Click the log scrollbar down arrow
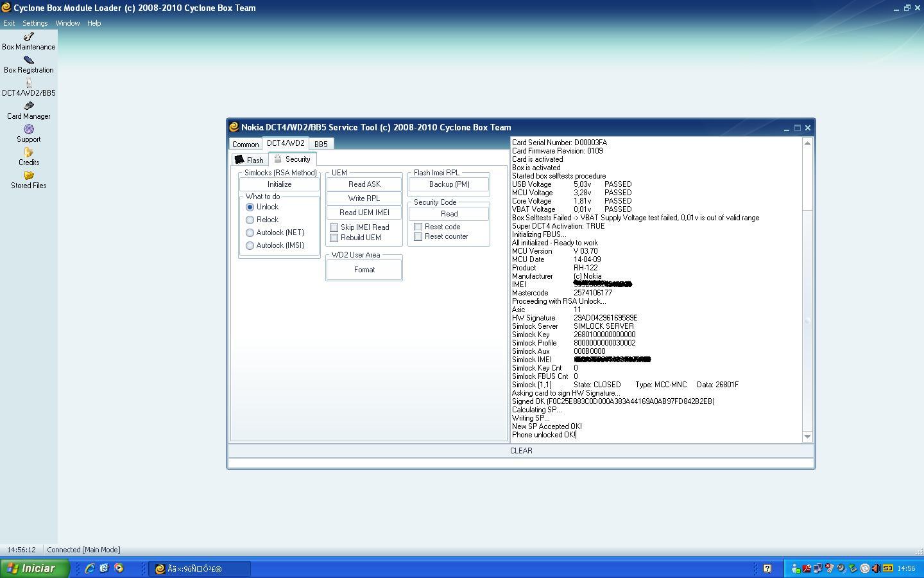Image resolution: width=924 pixels, height=578 pixels. coord(807,437)
